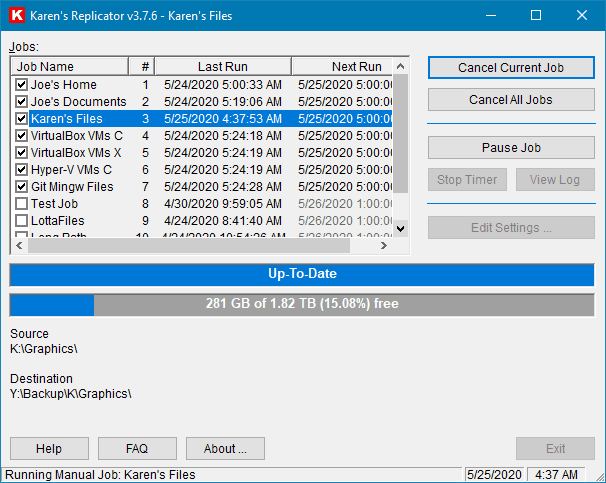This screenshot has height=483, width=606.
Task: Toggle the Git Mingw Files checkbox
Action: pos(21,187)
